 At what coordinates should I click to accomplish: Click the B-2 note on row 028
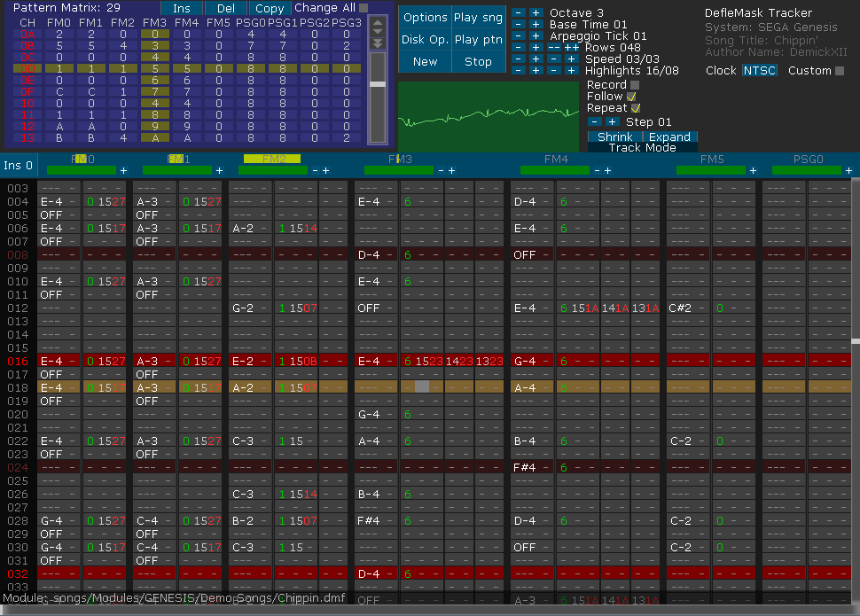(243, 520)
